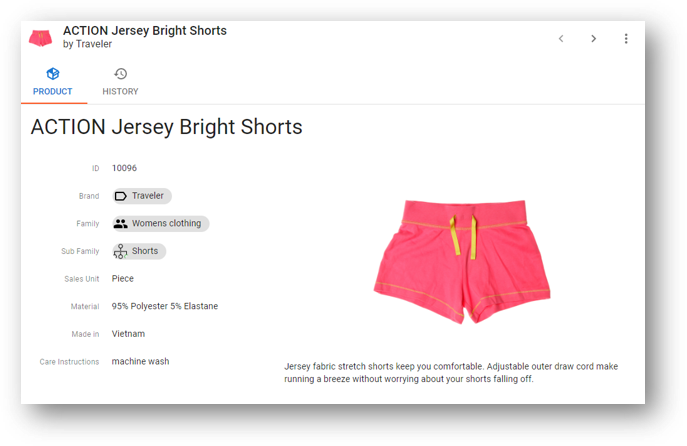Click the tag icon in Brand chip
Image resolution: width=687 pixels, height=446 pixels.
coord(120,196)
